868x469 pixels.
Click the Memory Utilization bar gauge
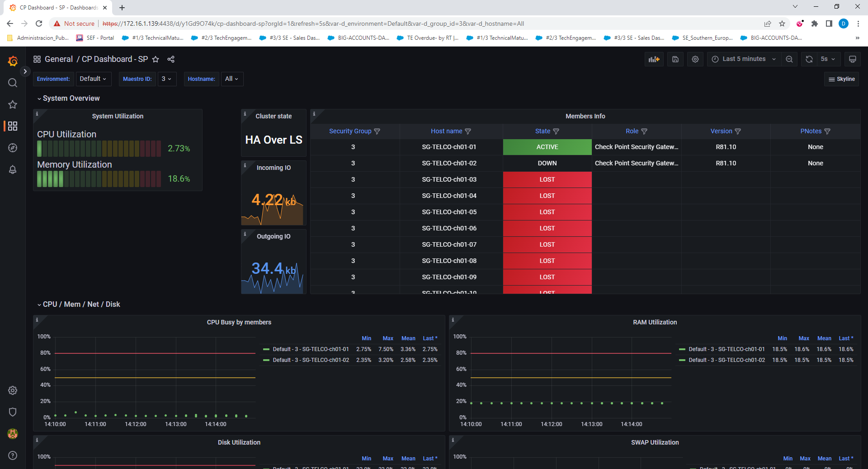pyautogui.click(x=99, y=179)
